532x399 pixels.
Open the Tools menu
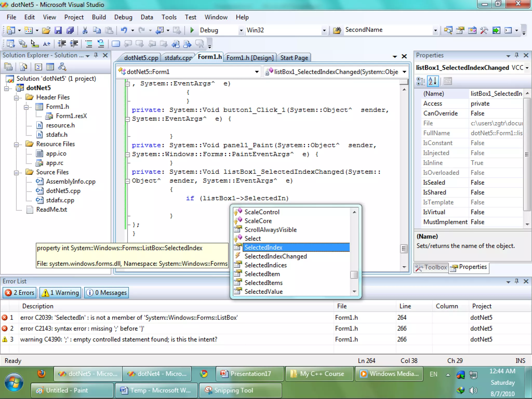169,17
